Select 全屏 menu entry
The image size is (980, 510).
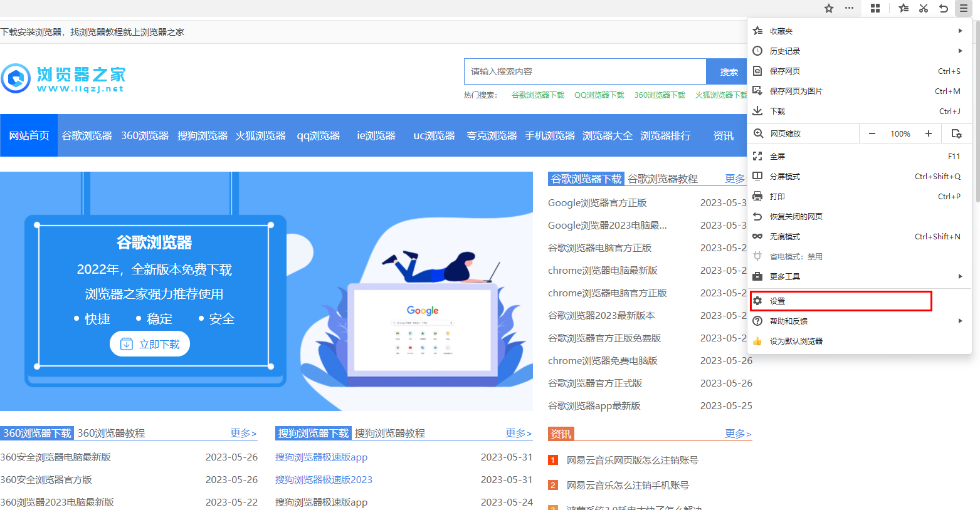click(860, 156)
